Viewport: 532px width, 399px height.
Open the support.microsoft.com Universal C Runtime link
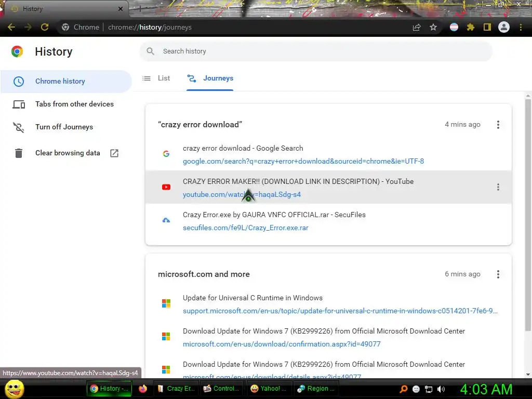pos(340,311)
